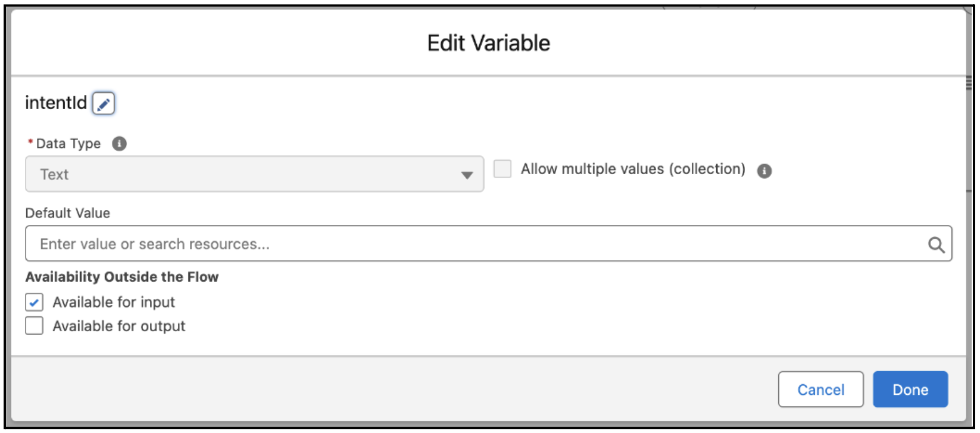This screenshot has height=433, width=980.
Task: Enable the Allow multiple values checkbox
Action: point(503,169)
